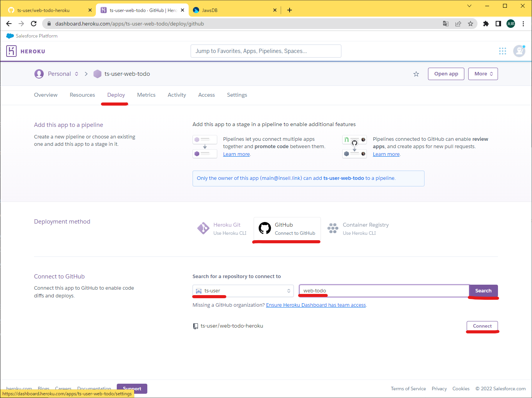This screenshot has height=398, width=532.
Task: Reload the Heroku dashboard page
Action: click(x=34, y=24)
